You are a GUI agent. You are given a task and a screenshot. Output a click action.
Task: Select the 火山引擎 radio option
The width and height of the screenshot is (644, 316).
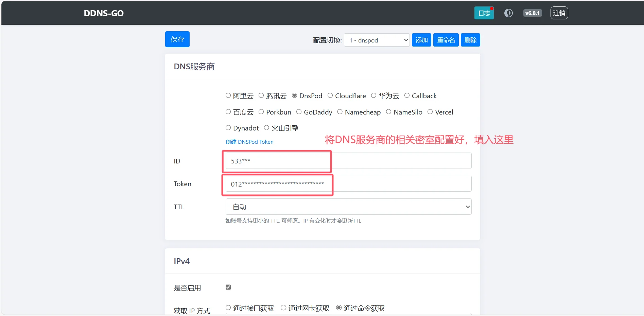click(x=266, y=128)
